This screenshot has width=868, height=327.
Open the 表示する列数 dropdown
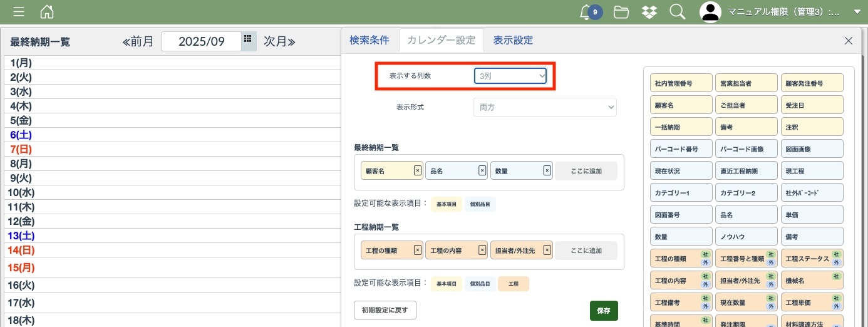pos(510,76)
